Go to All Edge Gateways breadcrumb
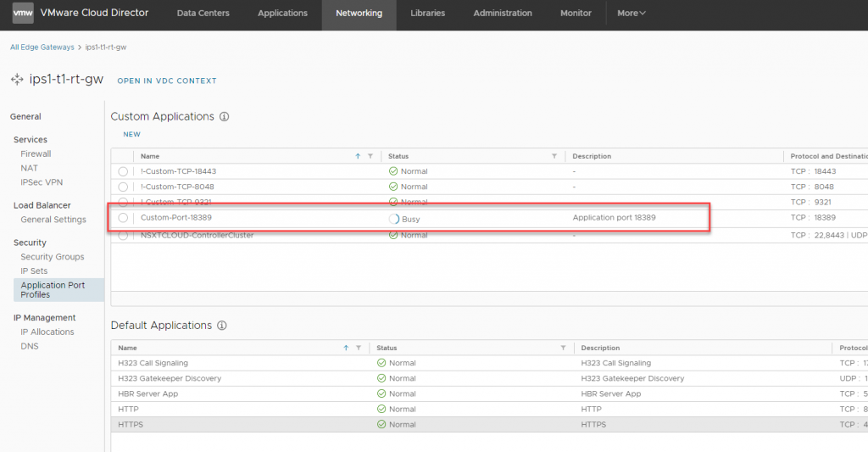The height and width of the screenshot is (452, 868). [x=42, y=47]
